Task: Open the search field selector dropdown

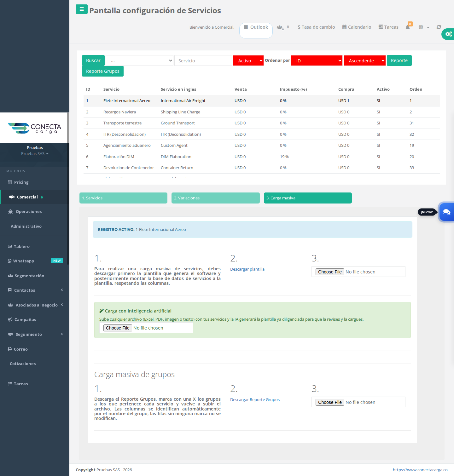Action: pos(139,60)
